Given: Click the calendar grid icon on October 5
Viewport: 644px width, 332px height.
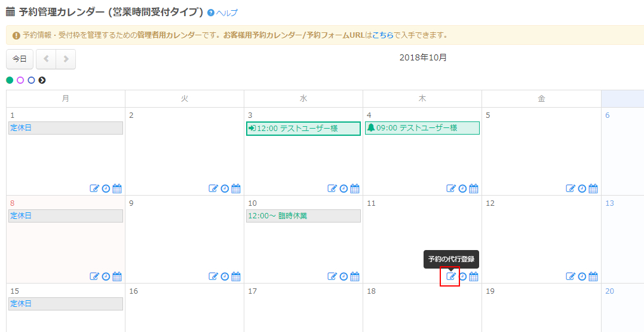Looking at the screenshot, I should [x=593, y=188].
